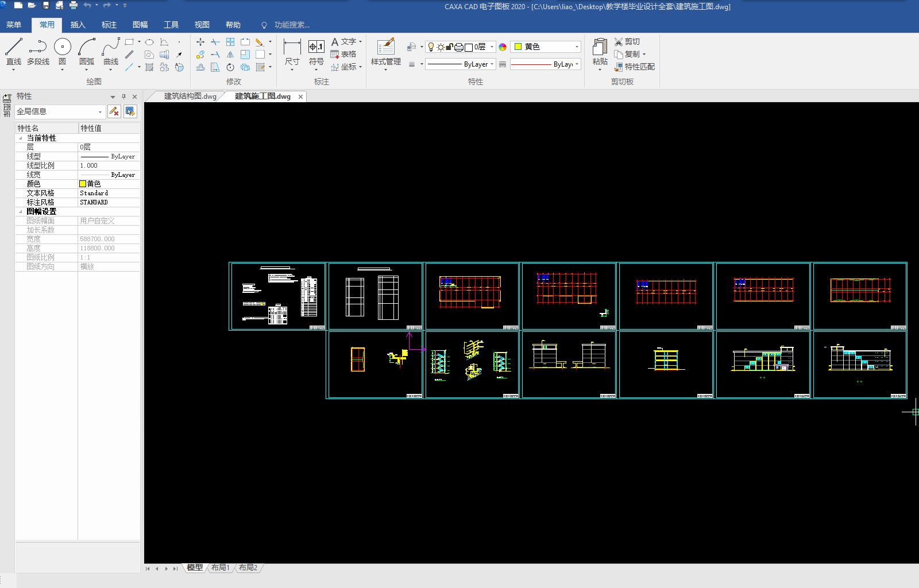Switch to 布局2 layout tab
919x588 pixels.
248,568
